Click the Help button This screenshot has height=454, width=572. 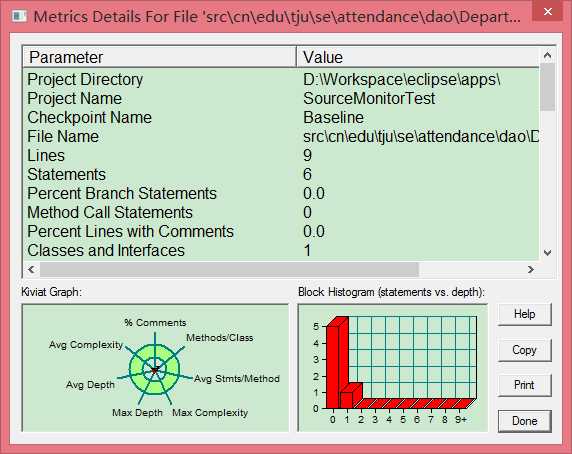[525, 314]
